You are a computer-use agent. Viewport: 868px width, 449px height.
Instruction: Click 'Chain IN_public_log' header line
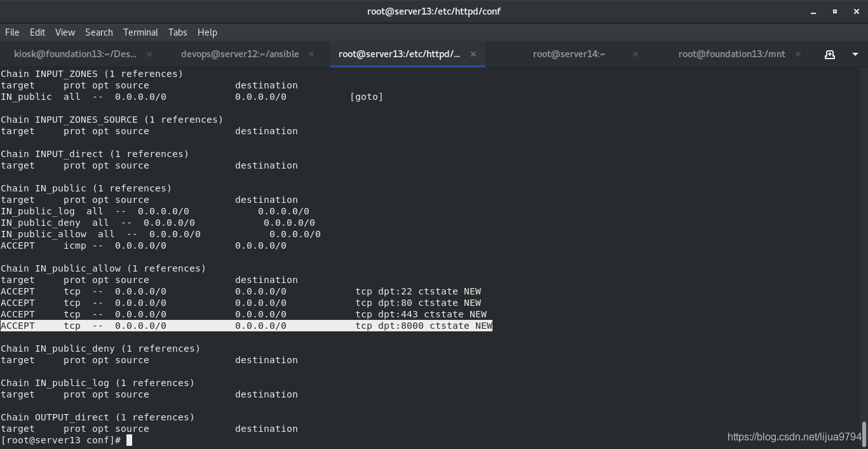pos(97,383)
